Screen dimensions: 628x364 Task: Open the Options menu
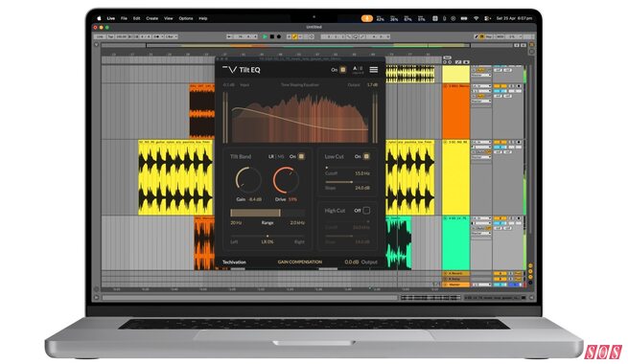click(x=186, y=18)
